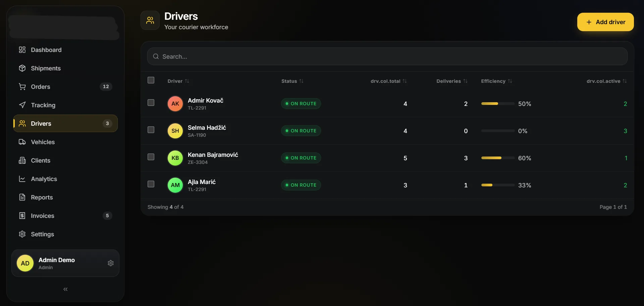Click the Add driver button

tap(605, 22)
